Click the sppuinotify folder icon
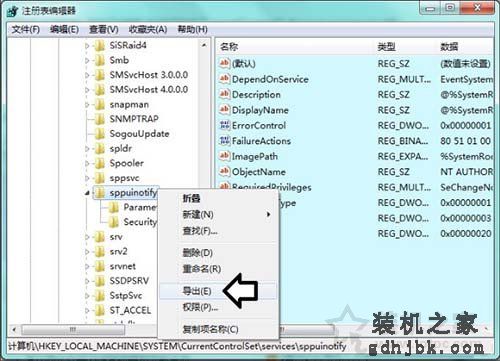This screenshot has height=361, width=500. pyautogui.click(x=100, y=193)
